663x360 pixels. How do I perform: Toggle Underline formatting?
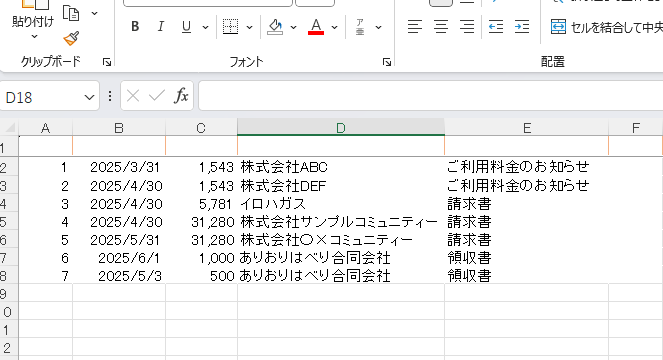pyautogui.click(x=186, y=27)
